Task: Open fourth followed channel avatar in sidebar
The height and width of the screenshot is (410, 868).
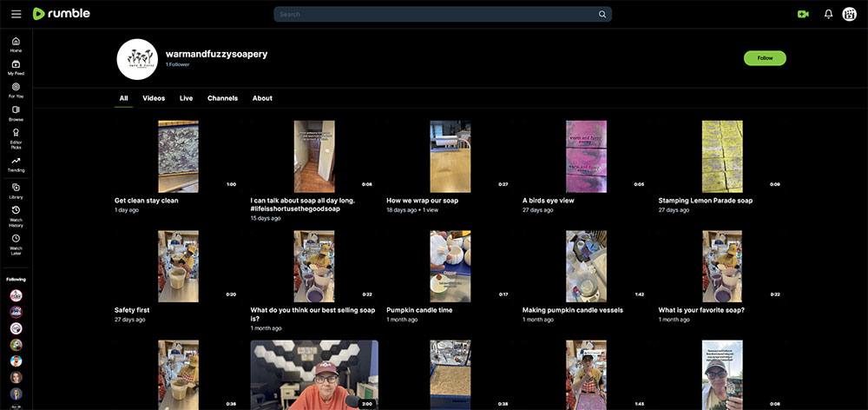Action: coord(16,345)
